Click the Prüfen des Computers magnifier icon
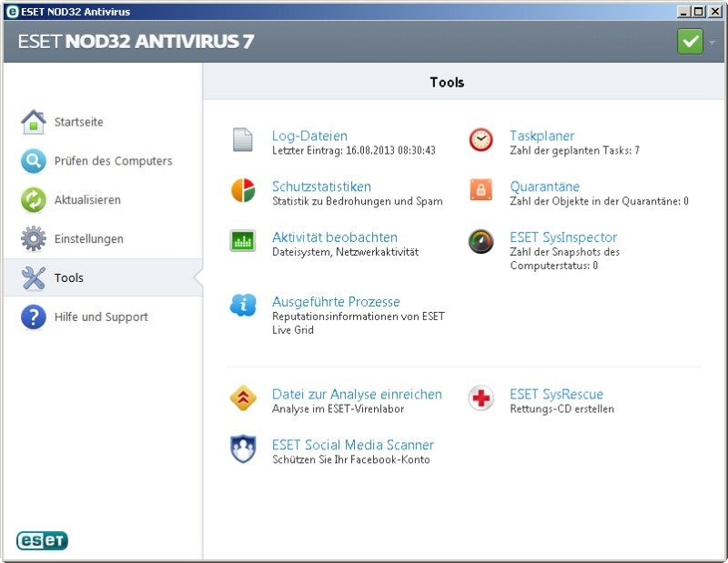This screenshot has height=563, width=728. [34, 161]
